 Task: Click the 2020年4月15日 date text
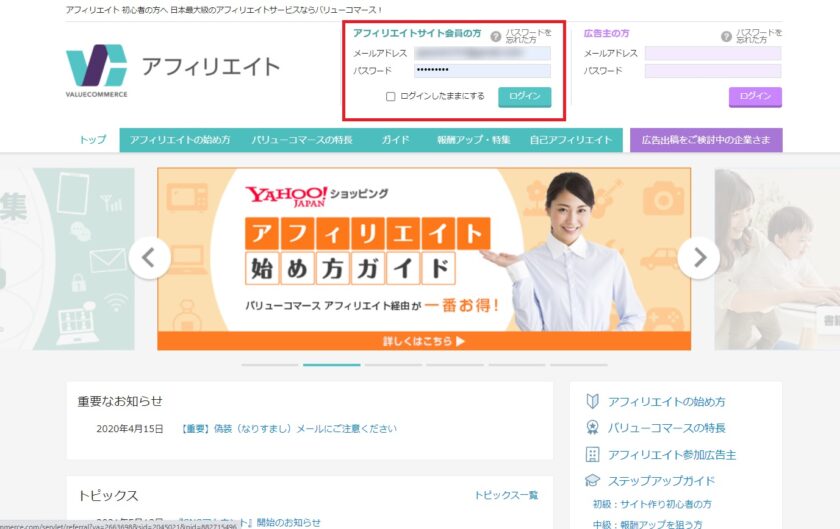[x=130, y=429]
